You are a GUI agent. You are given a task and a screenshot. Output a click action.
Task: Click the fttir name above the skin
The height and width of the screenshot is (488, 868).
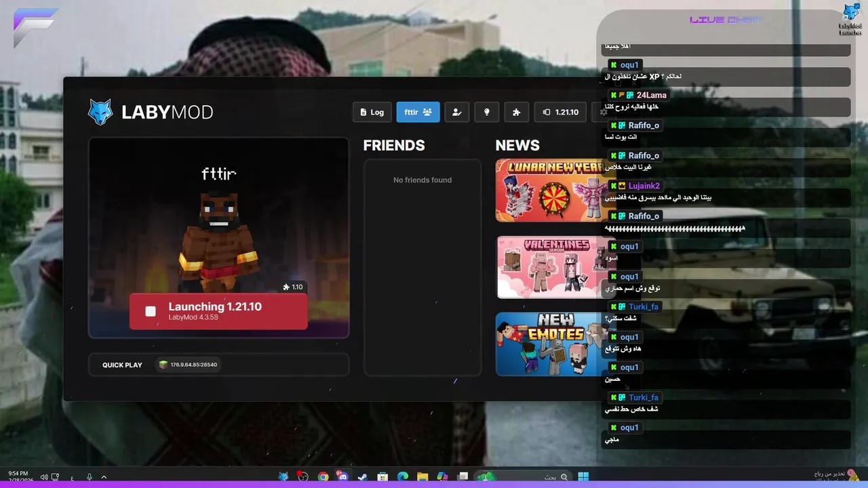point(218,174)
